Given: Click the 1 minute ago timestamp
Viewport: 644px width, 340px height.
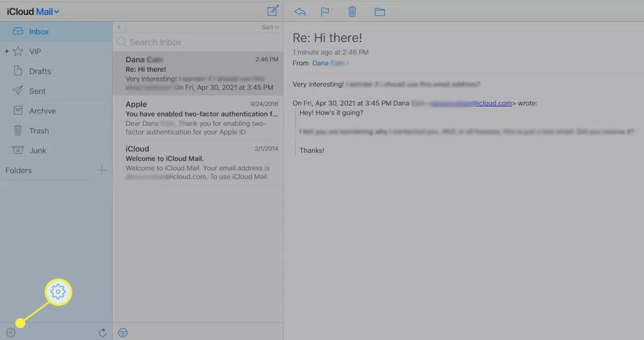Looking at the screenshot, I should (331, 52).
